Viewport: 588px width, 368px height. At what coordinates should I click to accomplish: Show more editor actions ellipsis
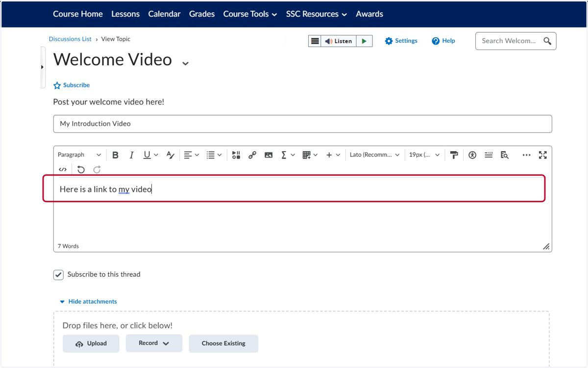pos(527,155)
